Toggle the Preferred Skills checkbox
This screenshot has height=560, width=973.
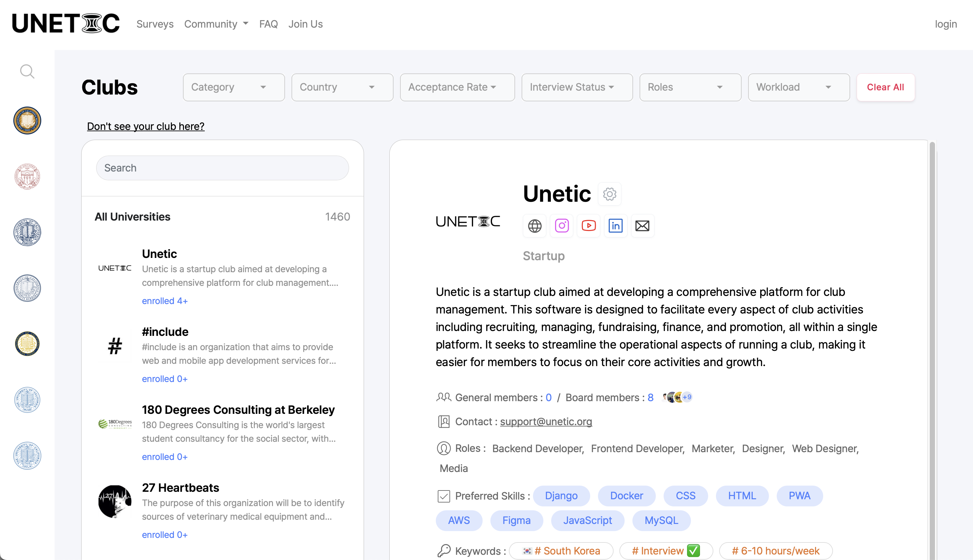point(444,496)
